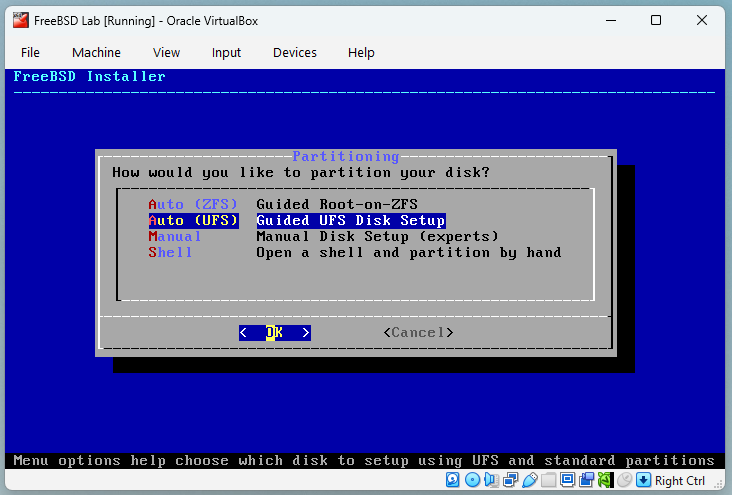
Task: Click the optical disk indicator icon
Action: pyautogui.click(x=472, y=480)
